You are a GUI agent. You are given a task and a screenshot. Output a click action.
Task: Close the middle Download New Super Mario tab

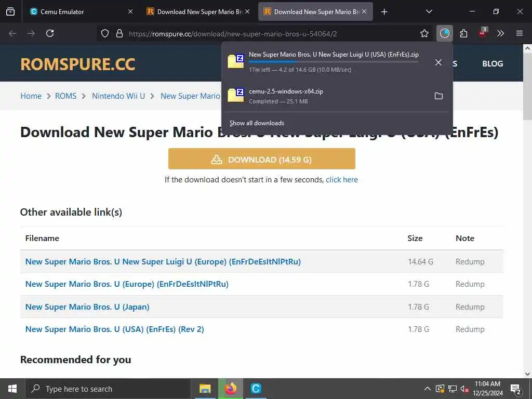(x=247, y=11)
